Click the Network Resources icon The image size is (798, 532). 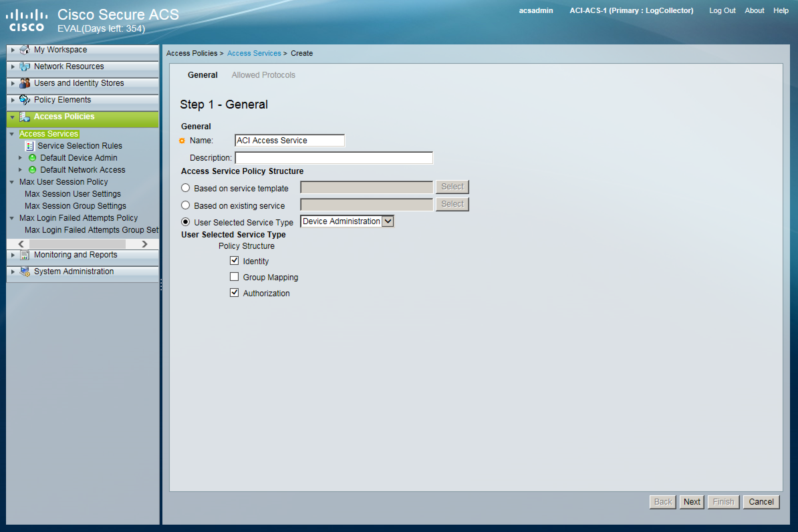click(x=24, y=66)
